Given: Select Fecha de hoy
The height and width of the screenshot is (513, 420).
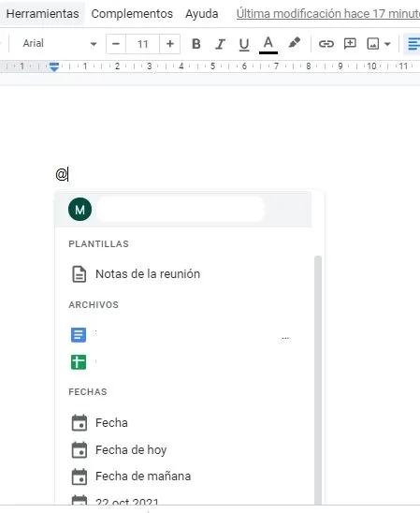Looking at the screenshot, I should click(183, 450).
